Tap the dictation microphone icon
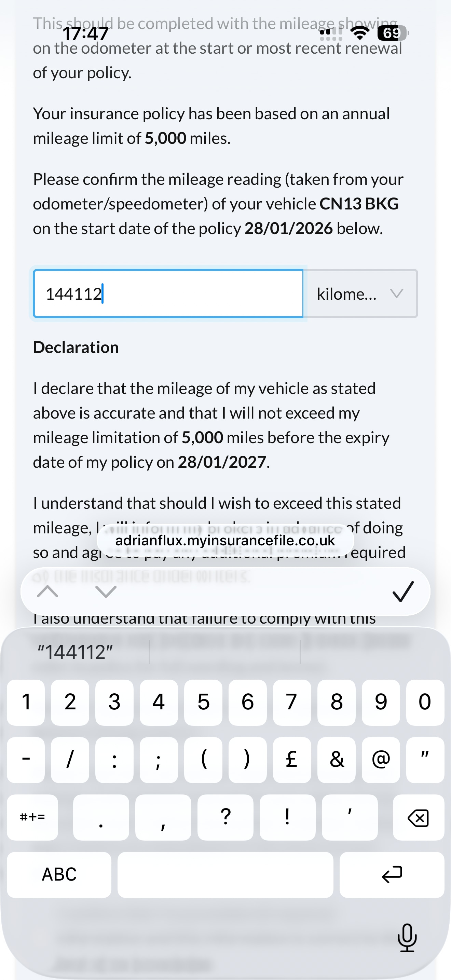Viewport: 451px width, 980px height. pos(407,938)
